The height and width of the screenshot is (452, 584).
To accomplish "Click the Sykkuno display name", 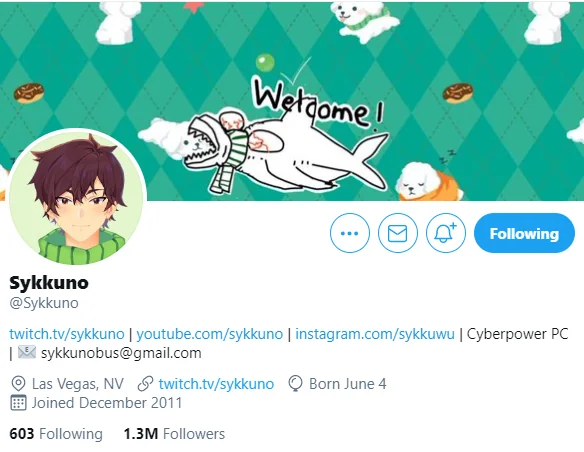I will click(49, 283).
